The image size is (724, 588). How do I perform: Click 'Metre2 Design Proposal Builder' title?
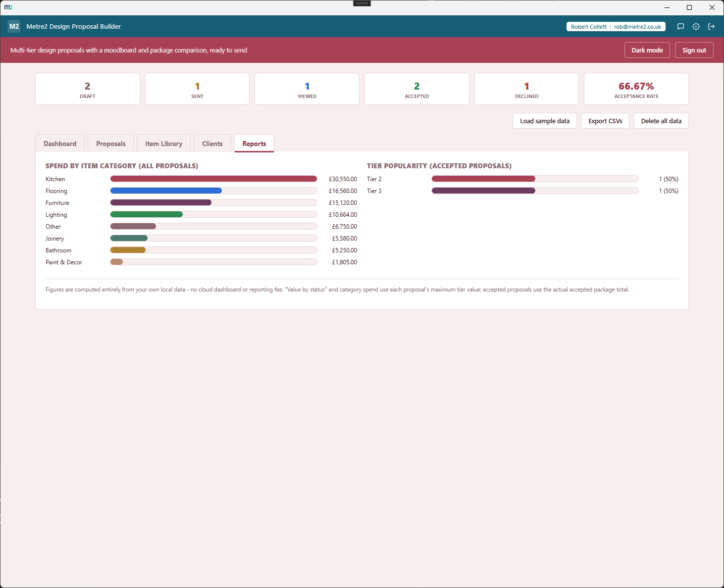[x=73, y=27]
